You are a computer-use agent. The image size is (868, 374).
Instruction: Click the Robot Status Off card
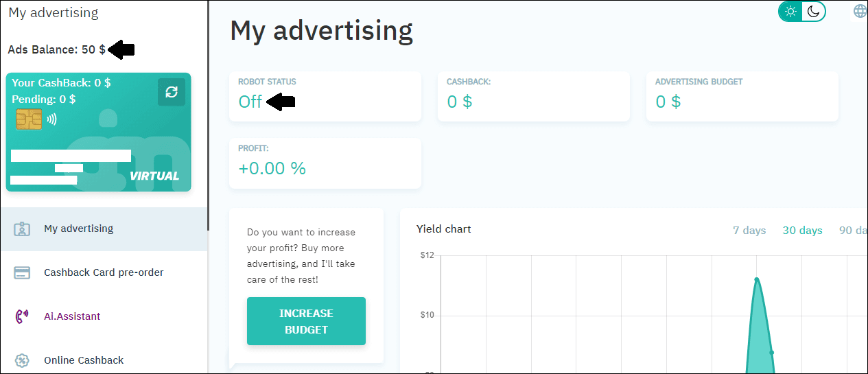tap(325, 97)
